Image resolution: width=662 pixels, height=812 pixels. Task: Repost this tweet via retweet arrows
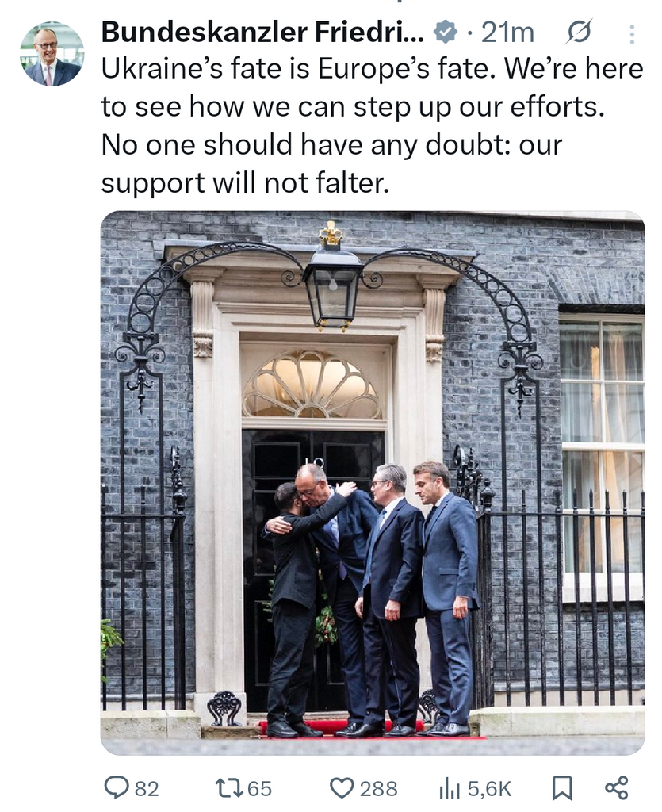click(229, 788)
